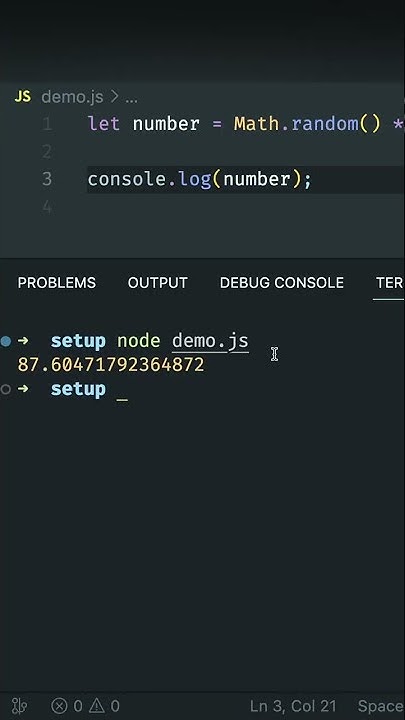Click the hollow circle decoration beside the empty prompt
This screenshot has width=405, height=720.
click(6, 389)
